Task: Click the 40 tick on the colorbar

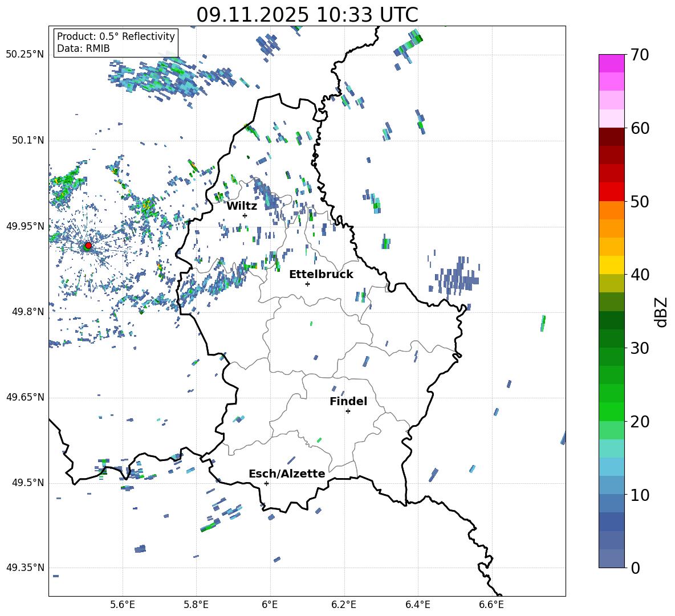Action: click(640, 275)
